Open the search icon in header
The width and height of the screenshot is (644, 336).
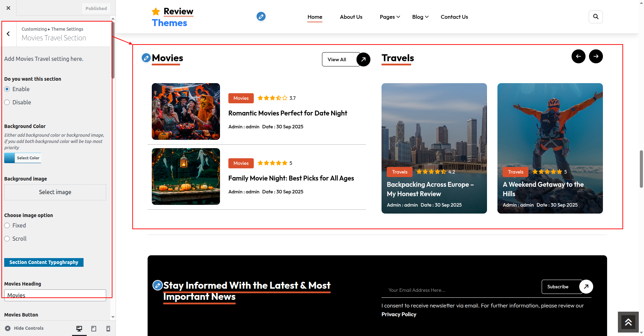click(596, 17)
